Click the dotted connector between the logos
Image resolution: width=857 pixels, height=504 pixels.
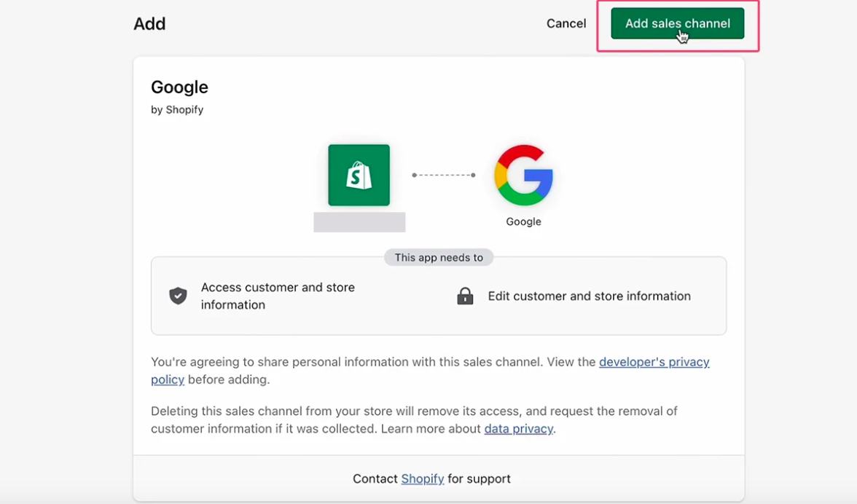click(x=443, y=175)
